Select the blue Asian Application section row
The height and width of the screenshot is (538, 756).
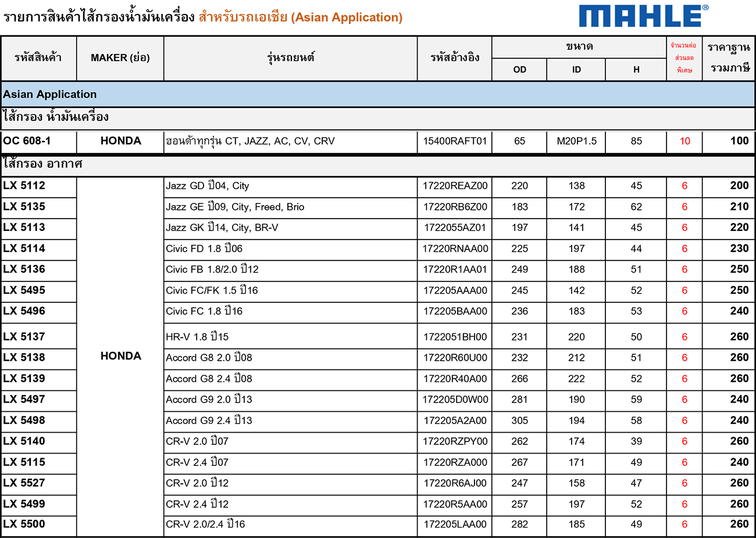378,94
